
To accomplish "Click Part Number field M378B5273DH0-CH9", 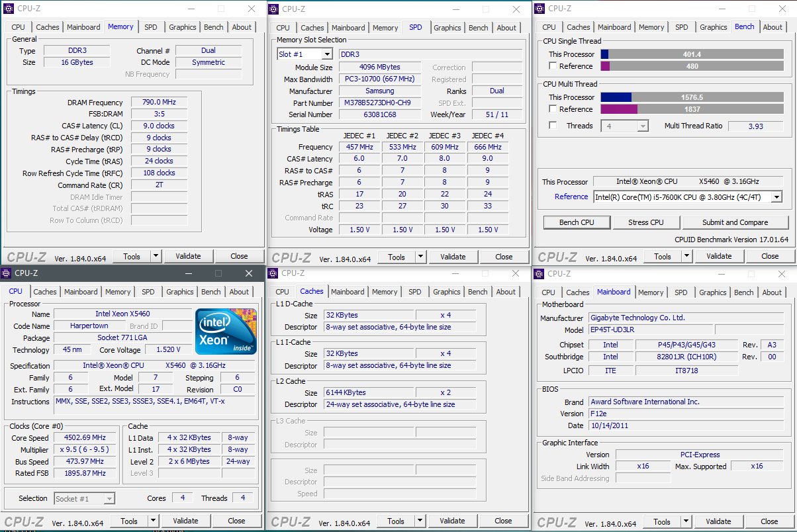I will (x=380, y=103).
